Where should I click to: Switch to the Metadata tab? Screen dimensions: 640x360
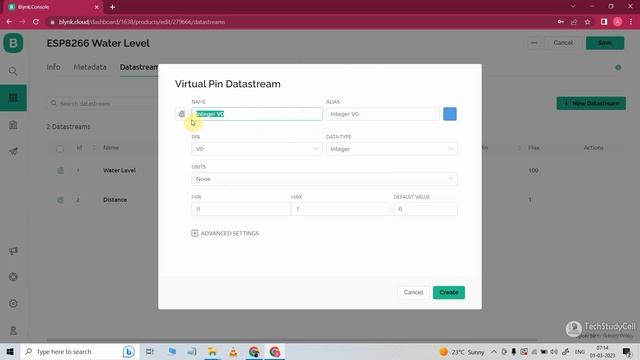[x=90, y=67]
